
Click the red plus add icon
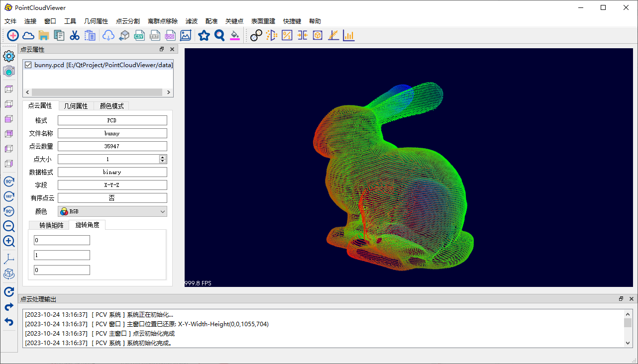[x=13, y=35]
